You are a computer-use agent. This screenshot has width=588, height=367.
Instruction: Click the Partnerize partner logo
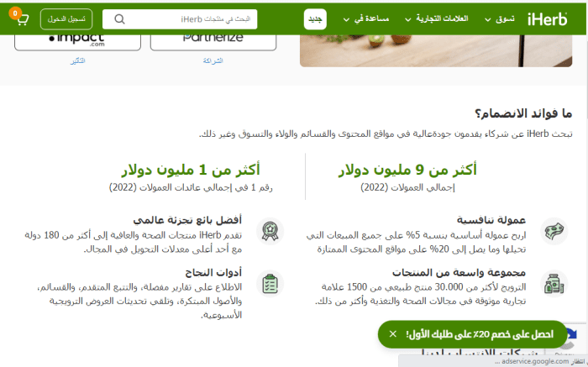pyautogui.click(x=213, y=42)
